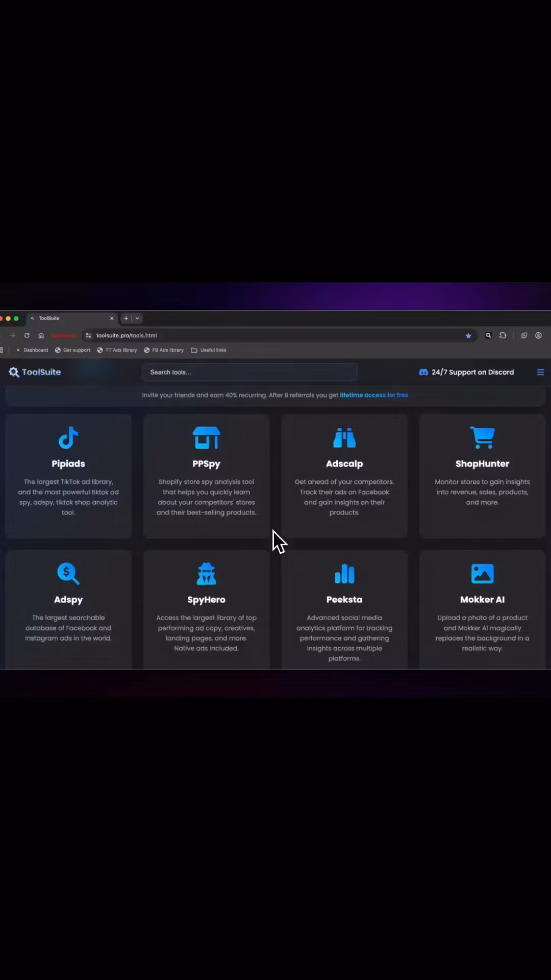The width and height of the screenshot is (551, 980).
Task: Open the Useful links bookmark folder
Action: click(x=209, y=350)
